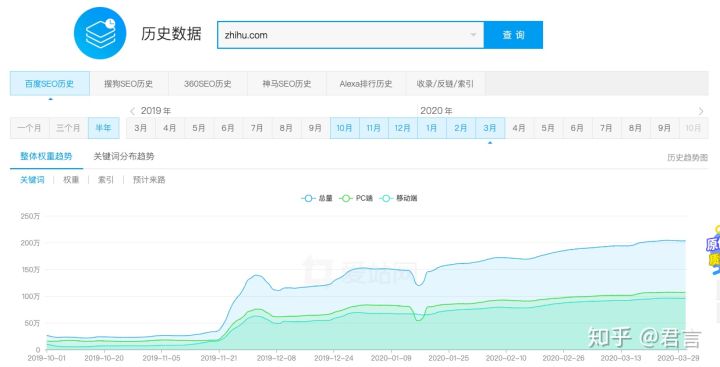Go to previous year with left arrow
The height and width of the screenshot is (367, 720).
coord(132,111)
